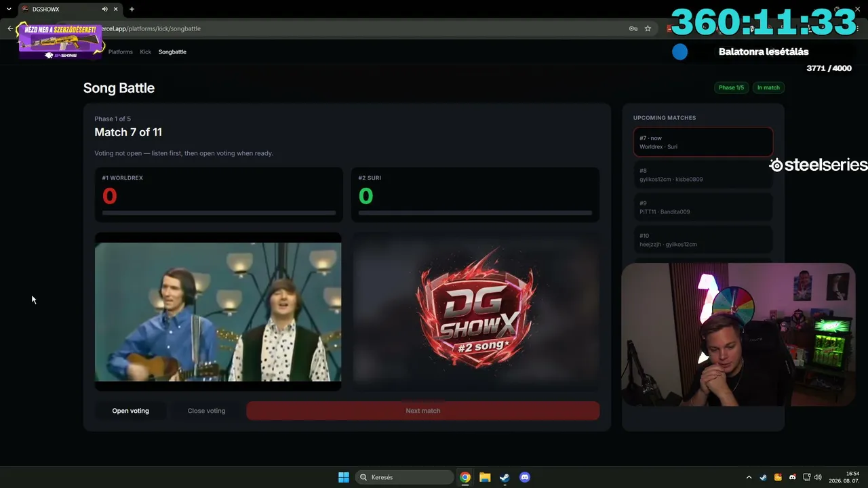Go back with the browser back arrow
This screenshot has width=868, height=488.
[x=10, y=28]
